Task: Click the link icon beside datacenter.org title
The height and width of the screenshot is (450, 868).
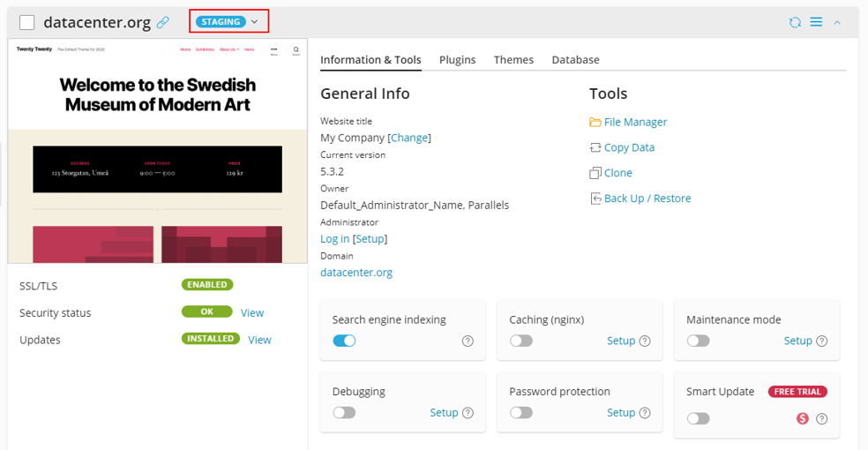Action: (162, 22)
